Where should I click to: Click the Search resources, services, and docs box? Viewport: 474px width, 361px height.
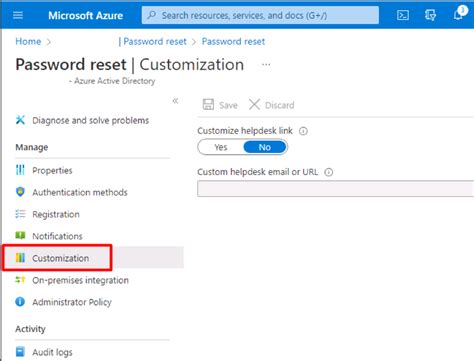tap(260, 15)
